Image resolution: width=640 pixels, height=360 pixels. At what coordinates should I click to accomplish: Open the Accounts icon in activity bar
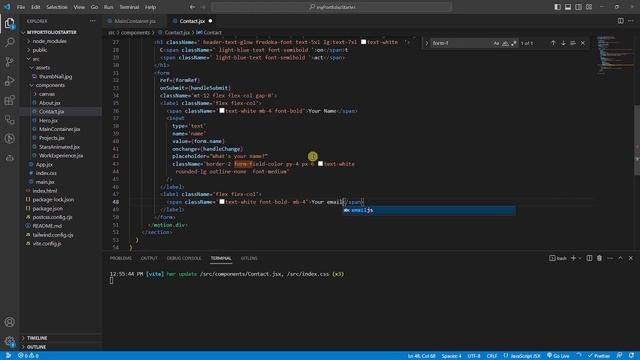(9, 322)
